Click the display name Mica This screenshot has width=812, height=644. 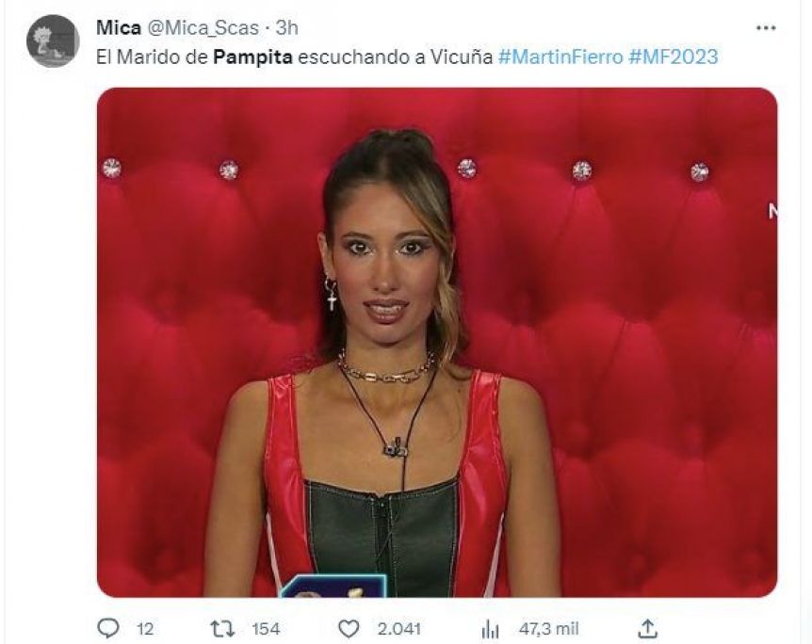[x=119, y=27]
